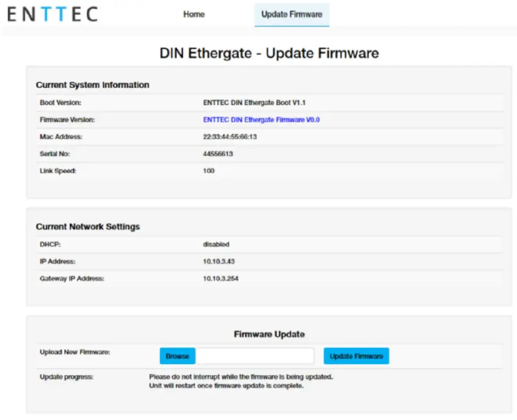Screen dimensions: 517x420
Task: Click the ENTTEC logo
Action: click(52, 14)
